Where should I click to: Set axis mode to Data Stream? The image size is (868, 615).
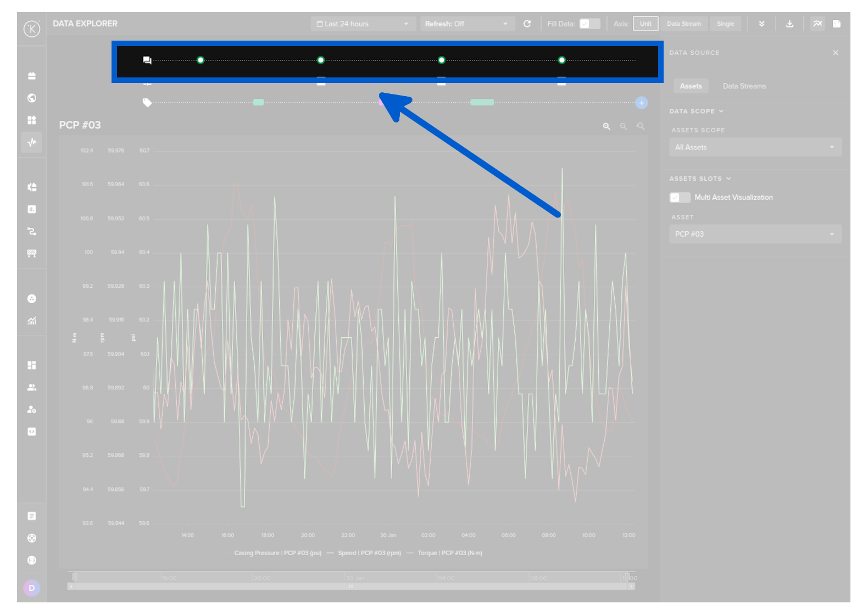(684, 24)
